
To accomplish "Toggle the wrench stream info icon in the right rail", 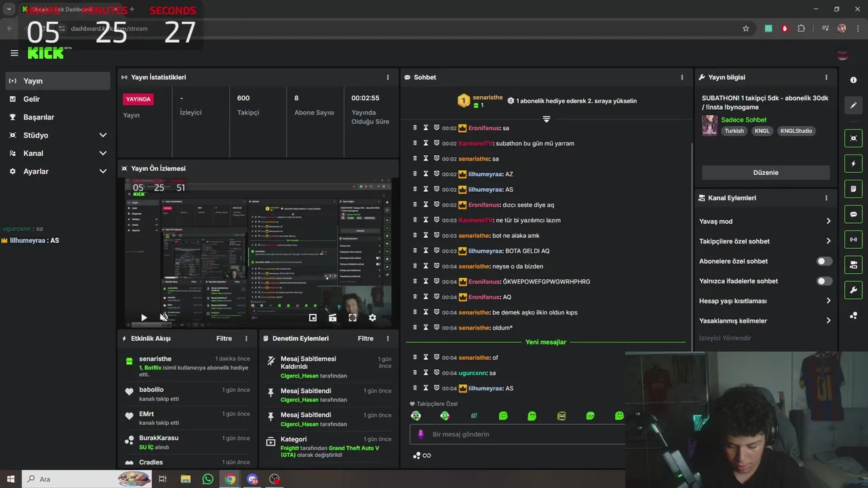I will pos(853,290).
